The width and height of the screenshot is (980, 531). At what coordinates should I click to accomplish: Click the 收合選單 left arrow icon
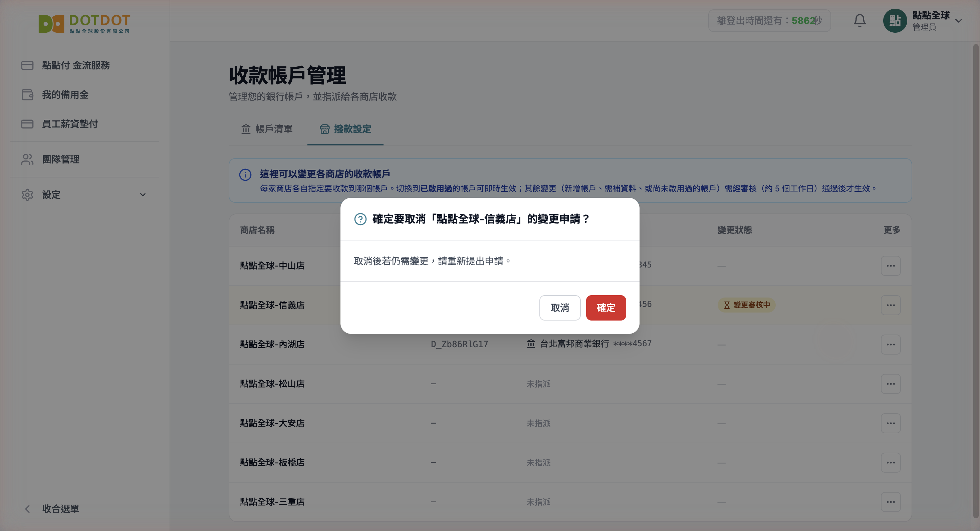[x=27, y=509]
